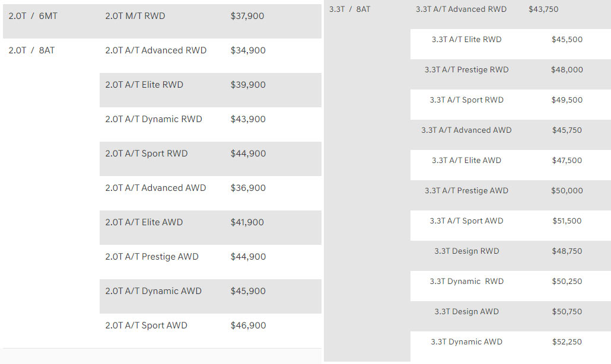Click the $50,750 Design AWD price
Screen dimensions: 611x364
(x=567, y=312)
